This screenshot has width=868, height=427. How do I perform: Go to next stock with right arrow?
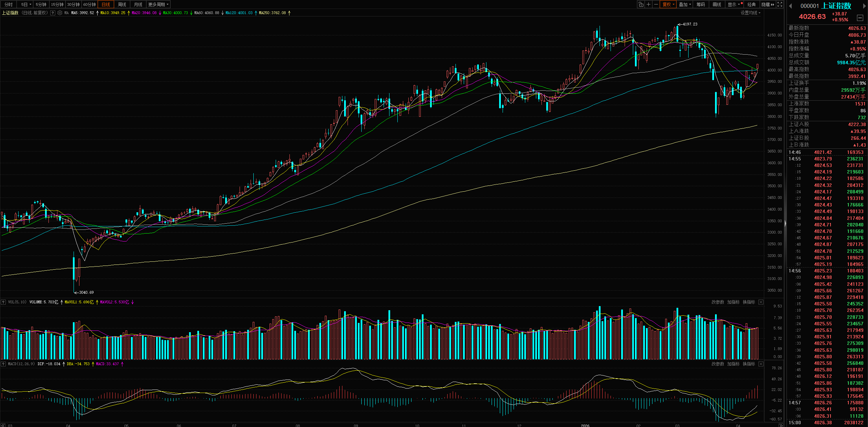coord(864,6)
